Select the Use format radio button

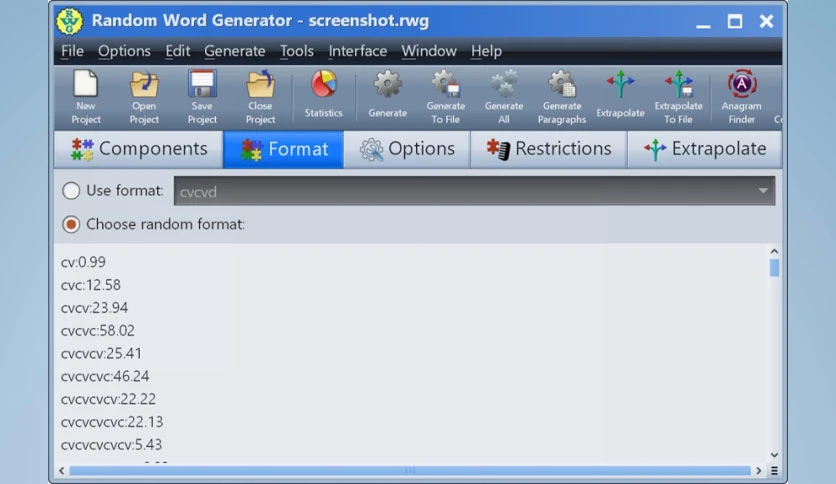point(71,191)
